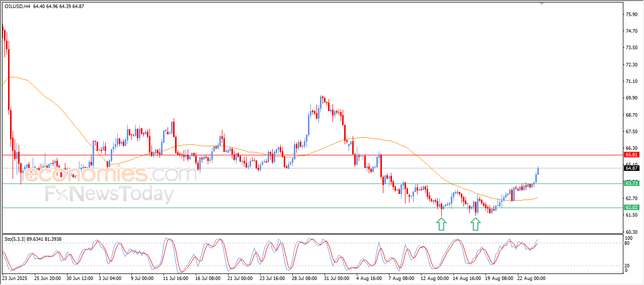This screenshot has height=285, width=644.
Task: Click the 73.50 price axis label
Action: [632, 48]
